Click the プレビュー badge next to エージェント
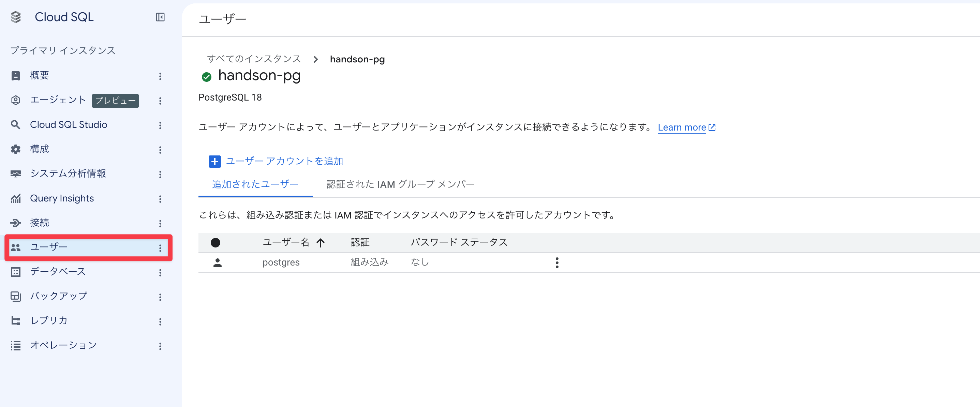980x407 pixels. (115, 101)
